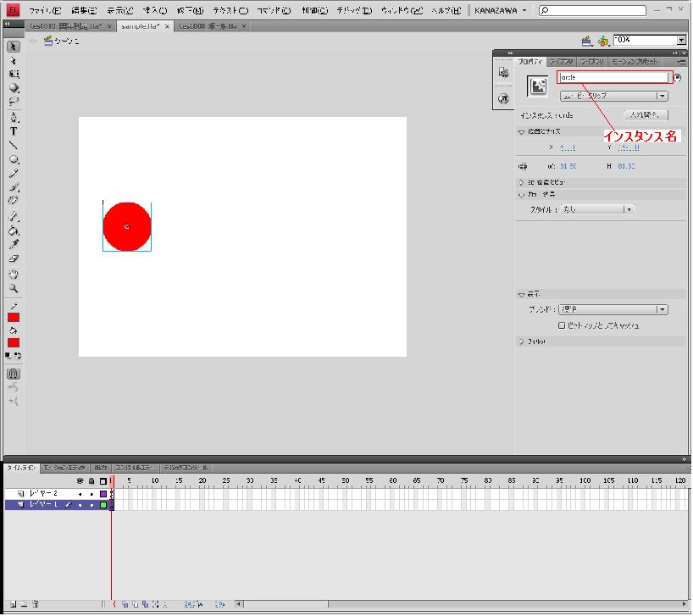Open the スタイル color effect dropdown
The height and width of the screenshot is (616, 693).
[x=597, y=209]
